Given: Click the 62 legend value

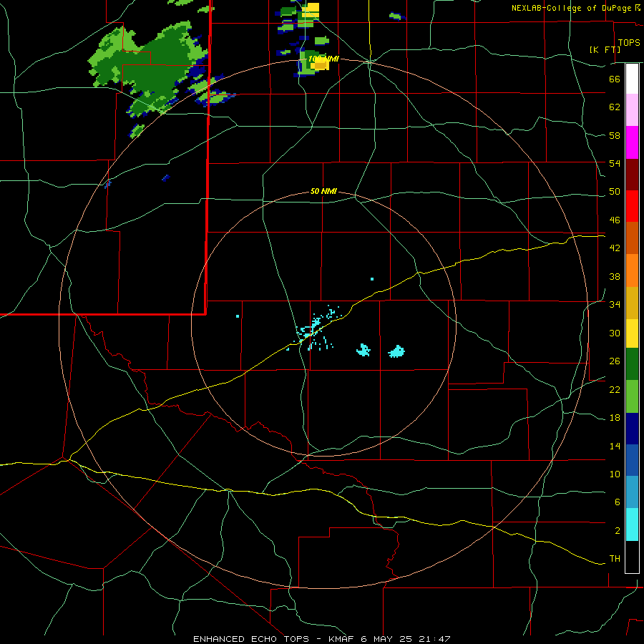Looking at the screenshot, I should [615, 107].
